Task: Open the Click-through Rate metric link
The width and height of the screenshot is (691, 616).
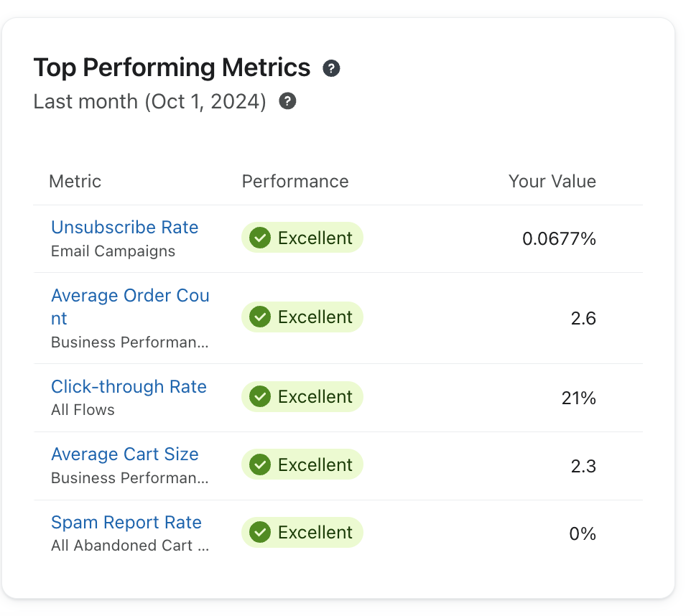Action: 129,387
